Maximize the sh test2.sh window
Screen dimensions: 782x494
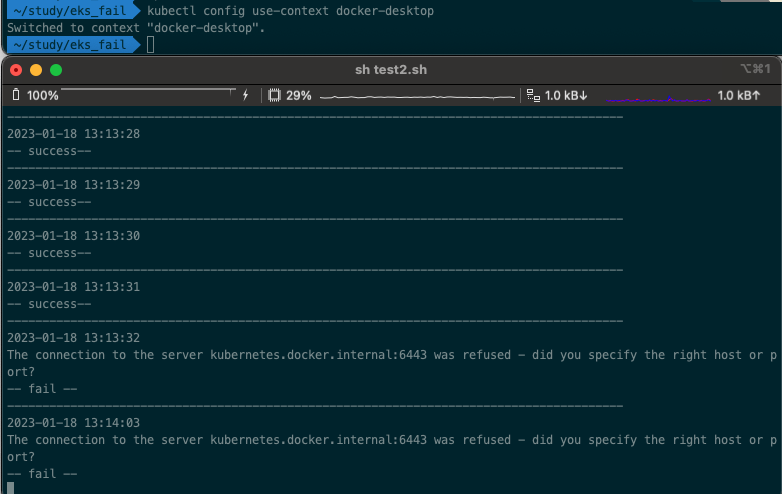pyautogui.click(x=56, y=70)
